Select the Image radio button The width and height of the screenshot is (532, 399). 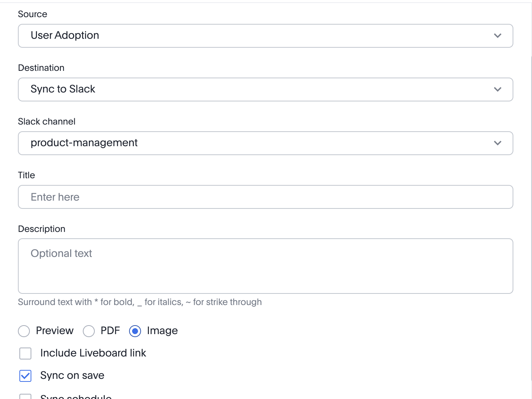[x=135, y=331]
